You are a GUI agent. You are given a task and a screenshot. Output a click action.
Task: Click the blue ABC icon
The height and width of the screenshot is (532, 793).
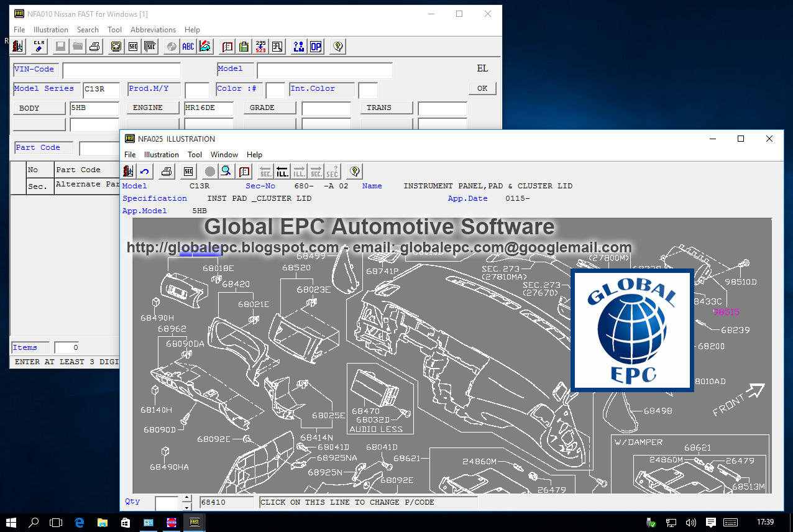[188, 46]
